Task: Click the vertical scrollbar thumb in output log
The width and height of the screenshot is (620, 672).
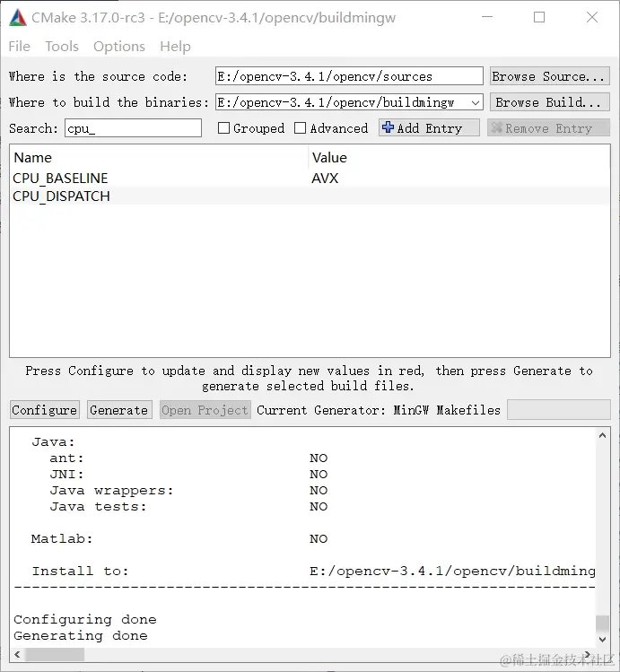Action: [x=602, y=624]
